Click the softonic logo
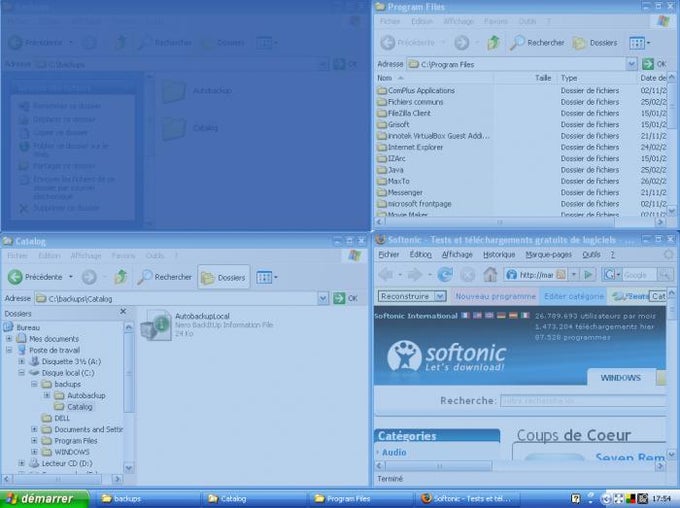Image resolution: width=680 pixels, height=508 pixels. [447, 357]
